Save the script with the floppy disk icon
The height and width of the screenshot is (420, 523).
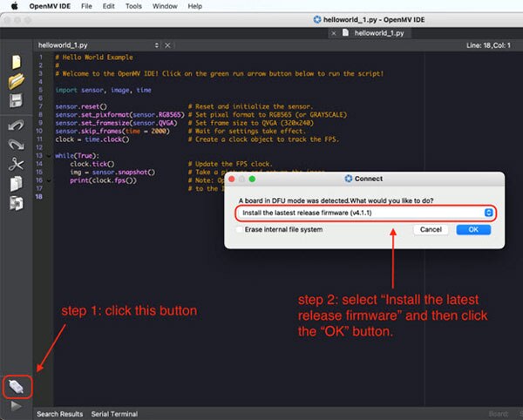tap(16, 101)
